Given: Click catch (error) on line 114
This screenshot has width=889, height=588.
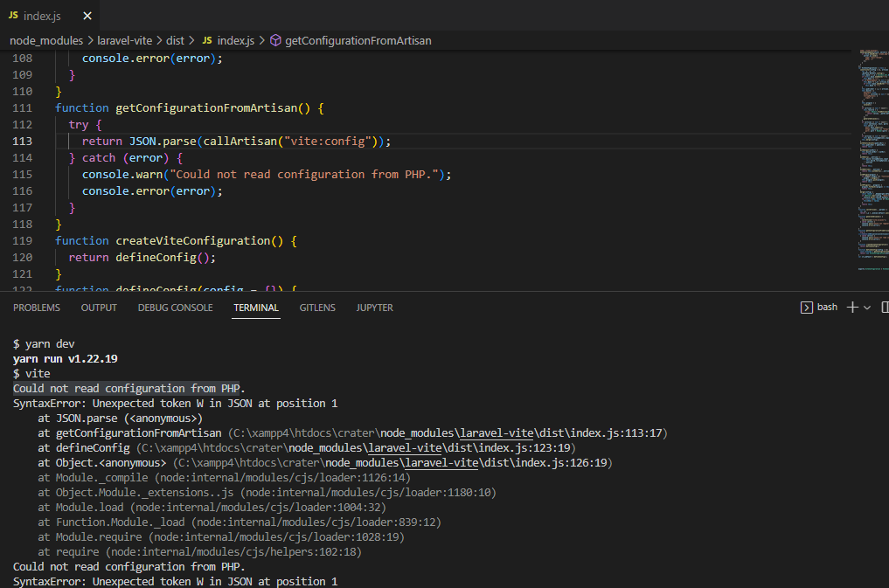Looking at the screenshot, I should point(125,158).
